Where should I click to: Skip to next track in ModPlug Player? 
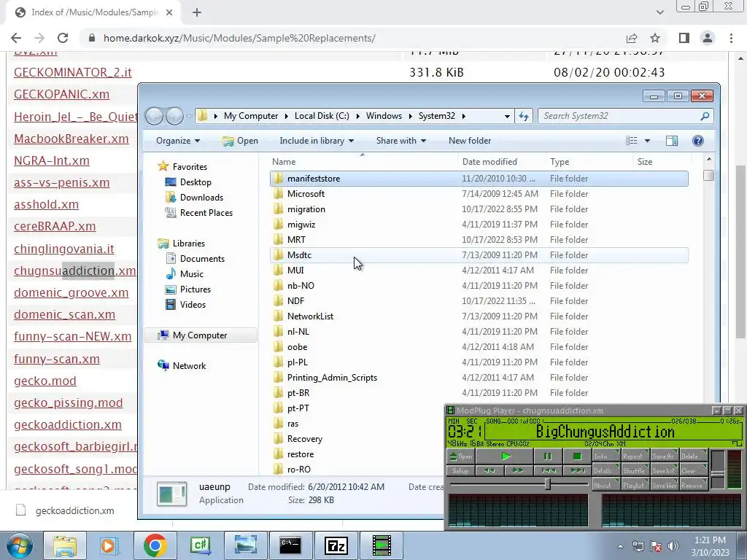click(576, 470)
